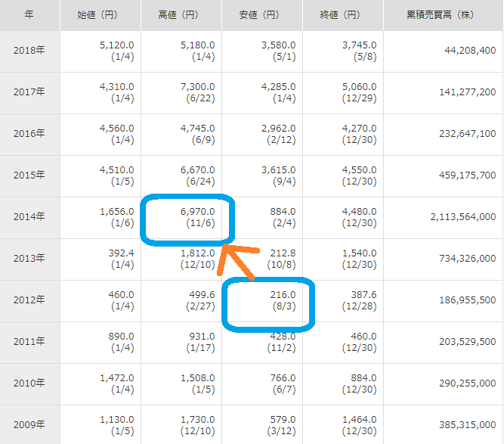Click the circled 2014 high value 6,970.0
The image size is (504, 444).
click(x=196, y=212)
